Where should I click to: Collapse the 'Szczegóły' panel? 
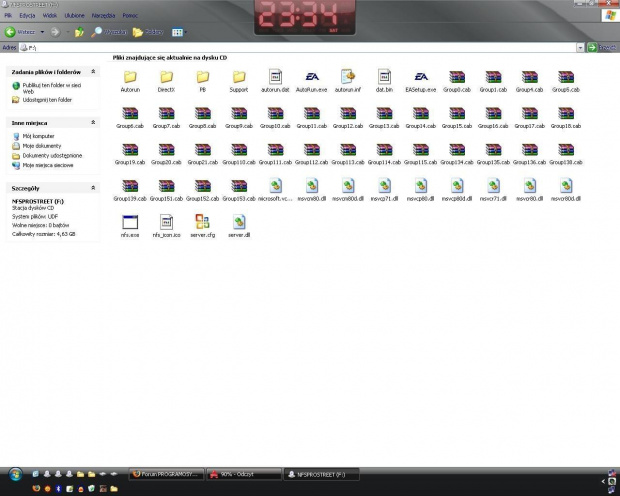pos(93,188)
